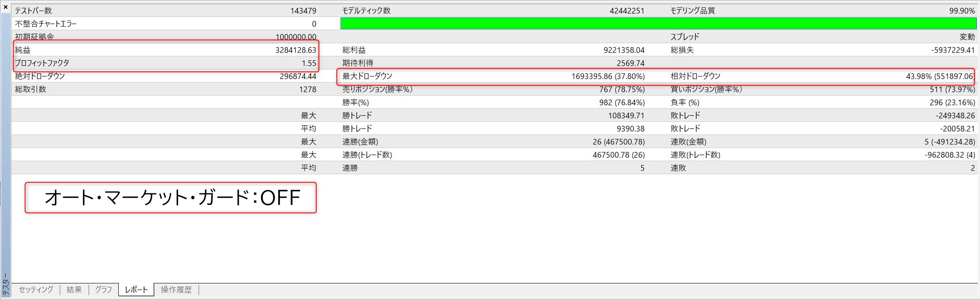The width and height of the screenshot is (980, 300).
Task: Select the テストバー数 value 143479
Action: pyautogui.click(x=303, y=11)
